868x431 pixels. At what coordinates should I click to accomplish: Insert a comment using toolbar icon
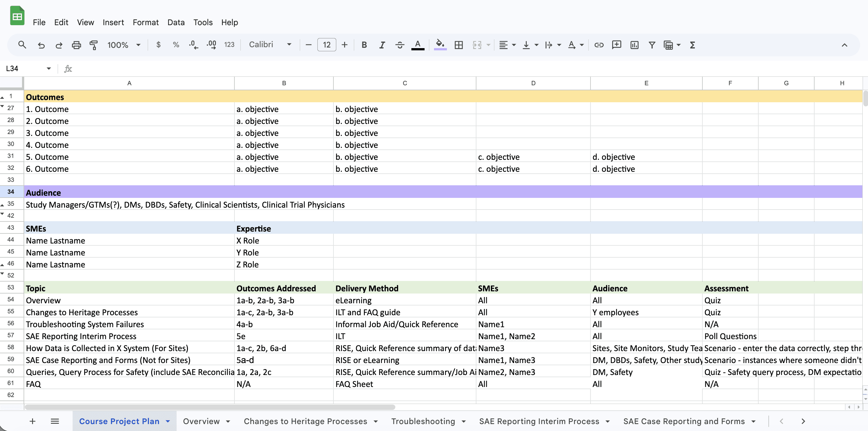616,45
